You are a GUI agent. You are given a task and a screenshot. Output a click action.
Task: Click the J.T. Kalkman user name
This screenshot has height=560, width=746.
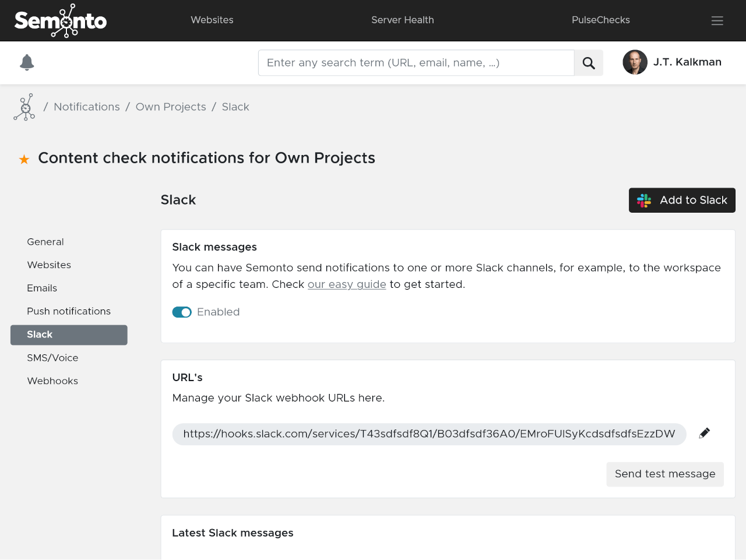[687, 62]
